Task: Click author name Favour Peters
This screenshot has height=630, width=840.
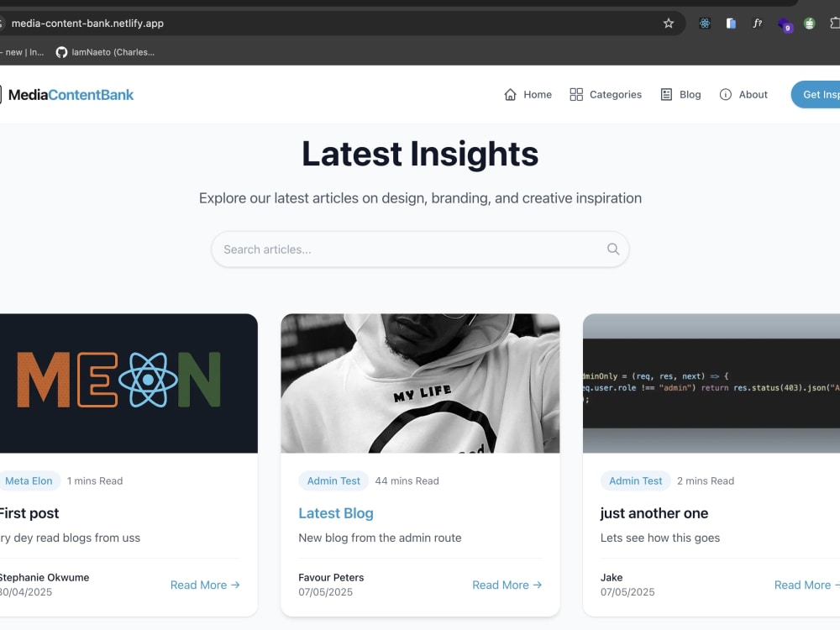Action: [331, 578]
